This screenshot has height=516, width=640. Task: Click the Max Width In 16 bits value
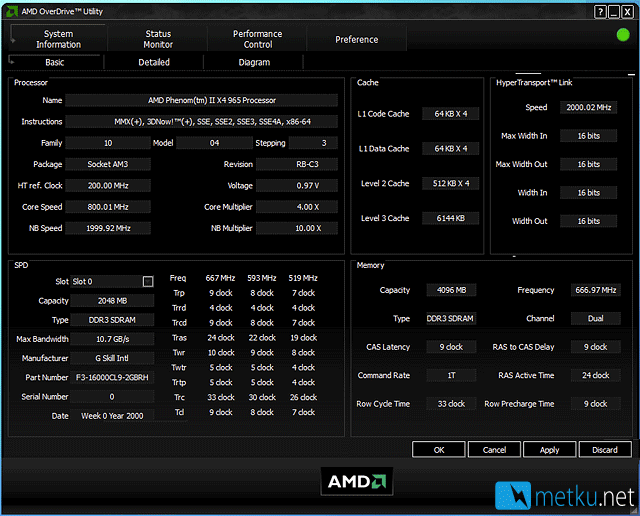(589, 136)
